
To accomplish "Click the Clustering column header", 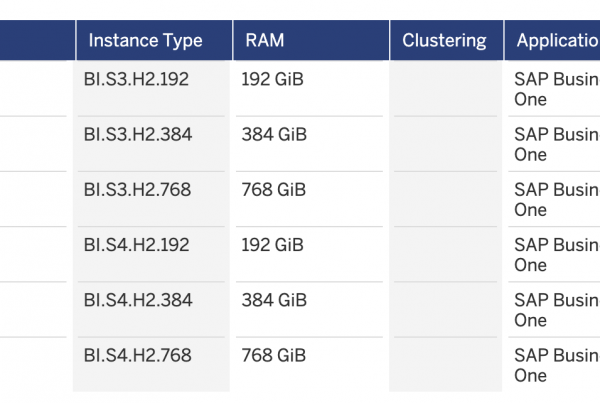I will pyautogui.click(x=446, y=40).
